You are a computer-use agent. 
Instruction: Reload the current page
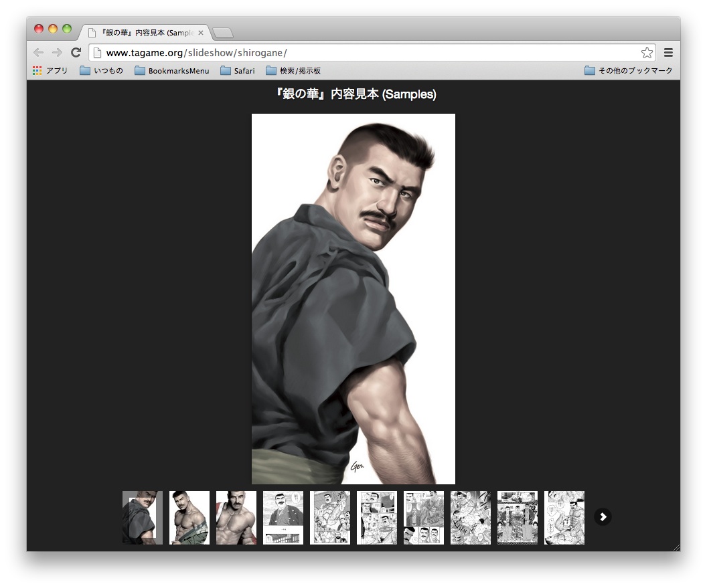[76, 53]
